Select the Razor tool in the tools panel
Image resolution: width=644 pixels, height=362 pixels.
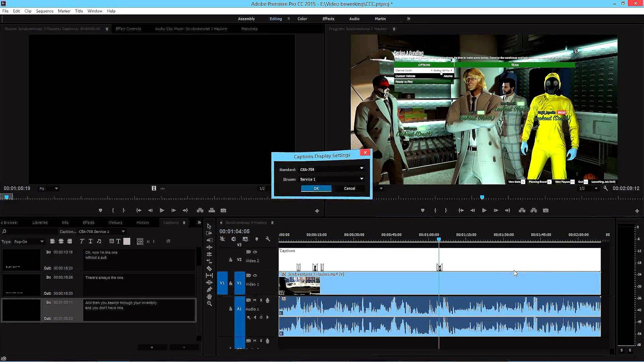pos(209,268)
